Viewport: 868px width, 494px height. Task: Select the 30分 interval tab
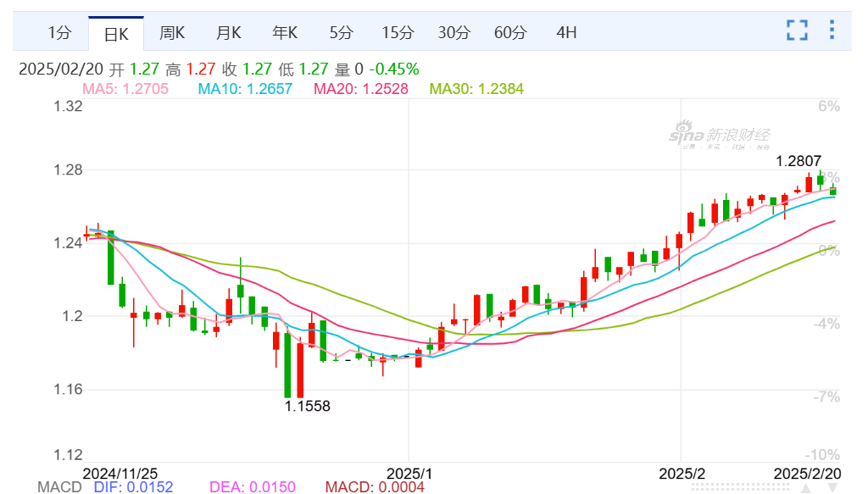tap(454, 33)
